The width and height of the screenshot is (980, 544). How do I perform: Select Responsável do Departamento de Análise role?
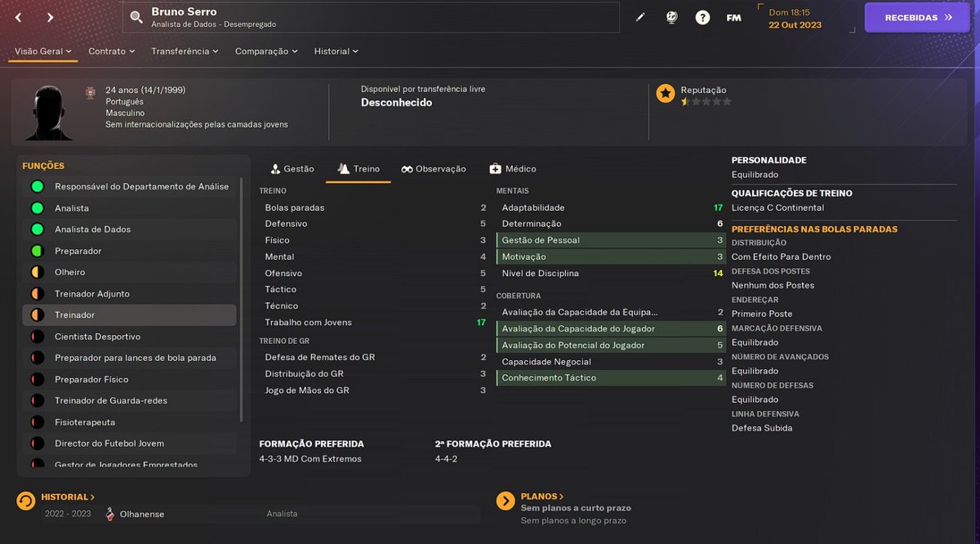point(129,187)
